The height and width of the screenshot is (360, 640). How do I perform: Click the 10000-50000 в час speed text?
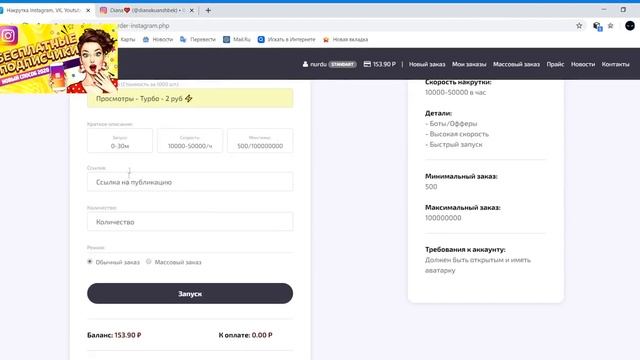[456, 92]
